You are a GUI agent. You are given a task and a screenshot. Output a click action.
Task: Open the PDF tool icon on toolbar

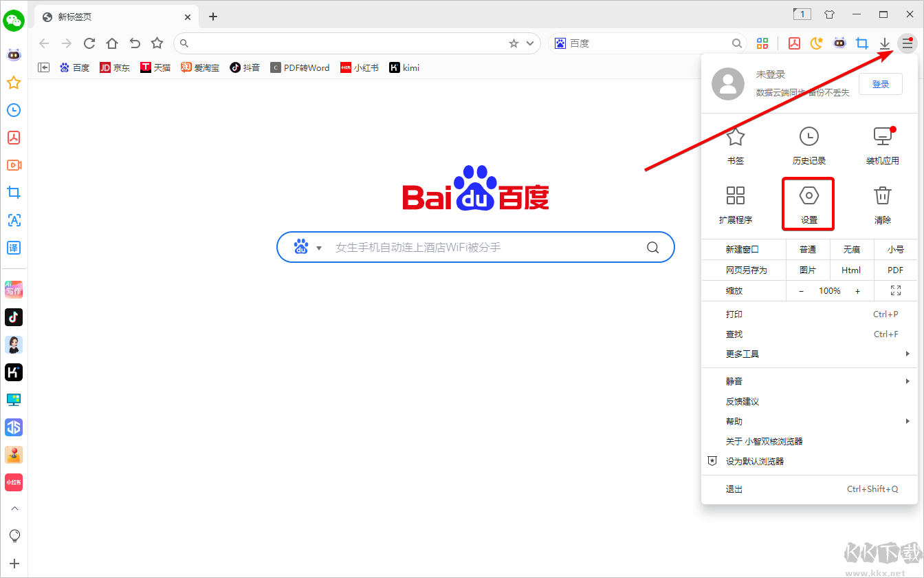tap(794, 43)
